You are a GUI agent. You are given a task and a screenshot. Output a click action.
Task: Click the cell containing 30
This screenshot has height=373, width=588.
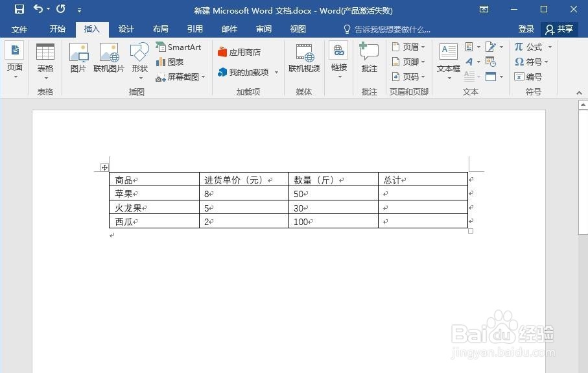click(x=333, y=208)
